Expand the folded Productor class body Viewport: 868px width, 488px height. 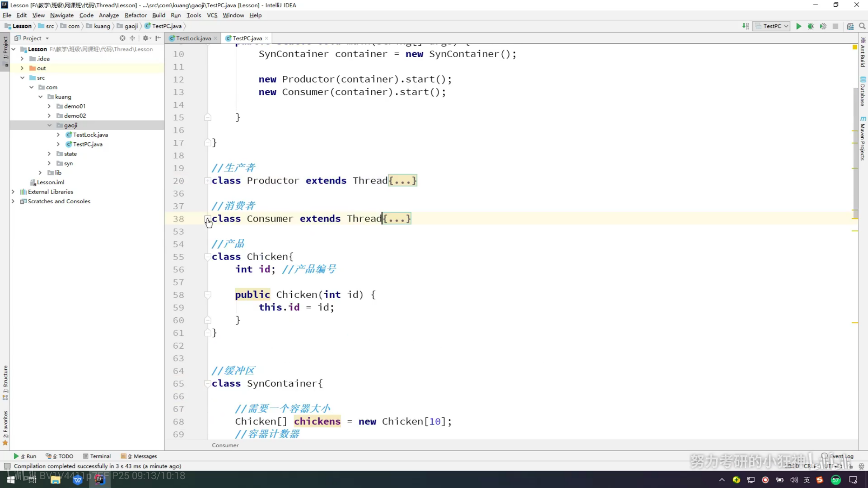(403, 181)
